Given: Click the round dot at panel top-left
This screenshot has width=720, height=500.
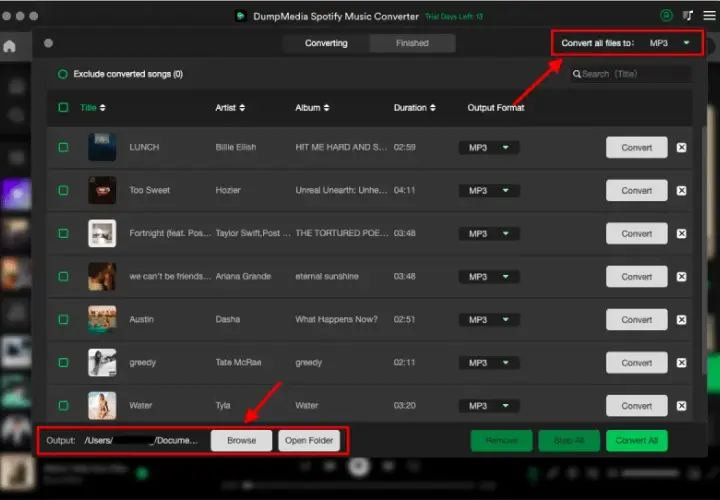Looking at the screenshot, I should click(48, 43).
